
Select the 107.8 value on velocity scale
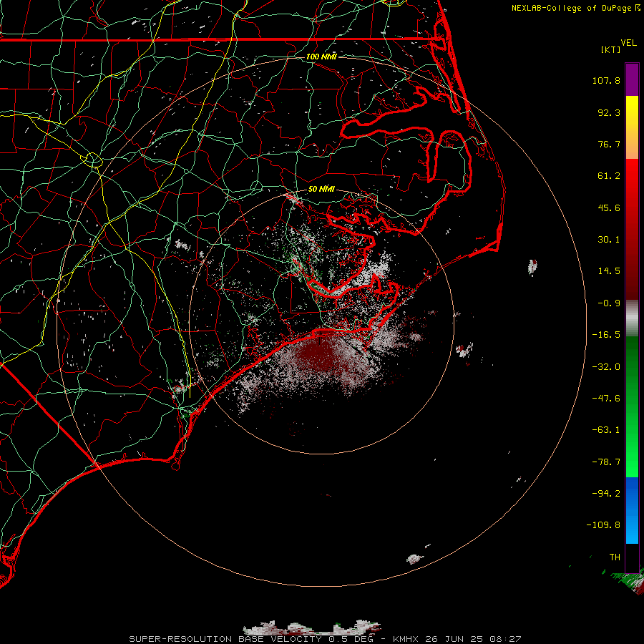tap(606, 80)
